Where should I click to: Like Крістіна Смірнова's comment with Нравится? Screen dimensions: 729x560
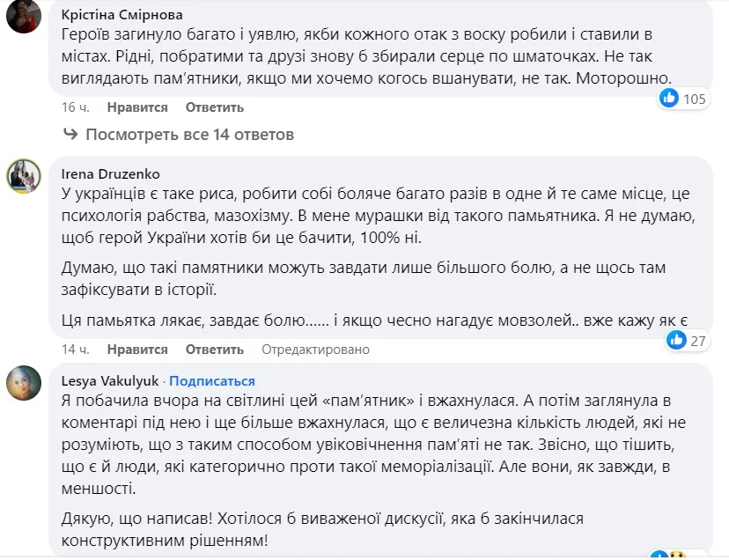click(x=137, y=107)
